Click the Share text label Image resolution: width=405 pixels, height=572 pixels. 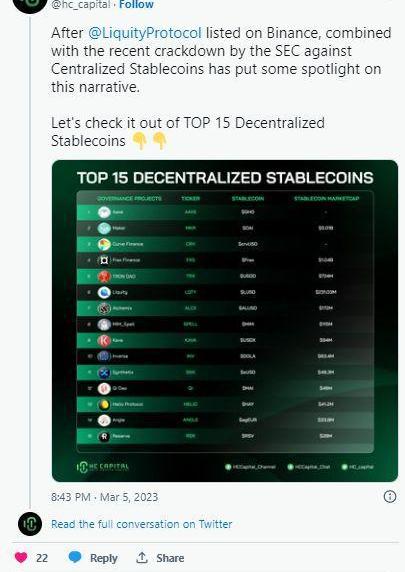170,558
